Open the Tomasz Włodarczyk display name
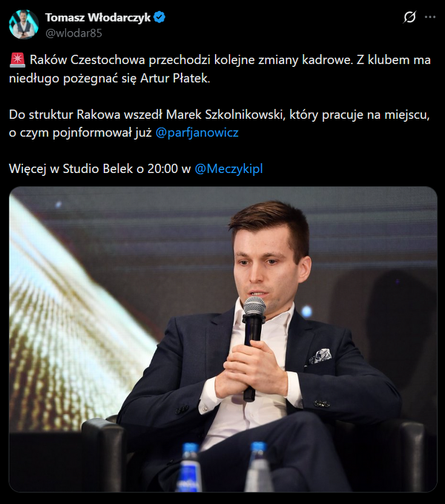This screenshot has width=445, height=504. (98, 17)
